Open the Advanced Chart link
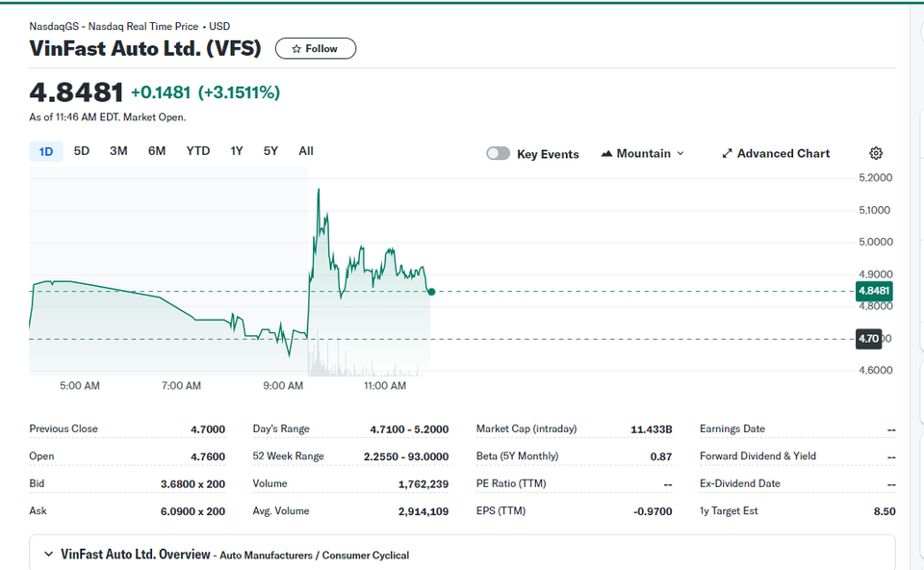This screenshot has height=570, width=924. coord(776,153)
